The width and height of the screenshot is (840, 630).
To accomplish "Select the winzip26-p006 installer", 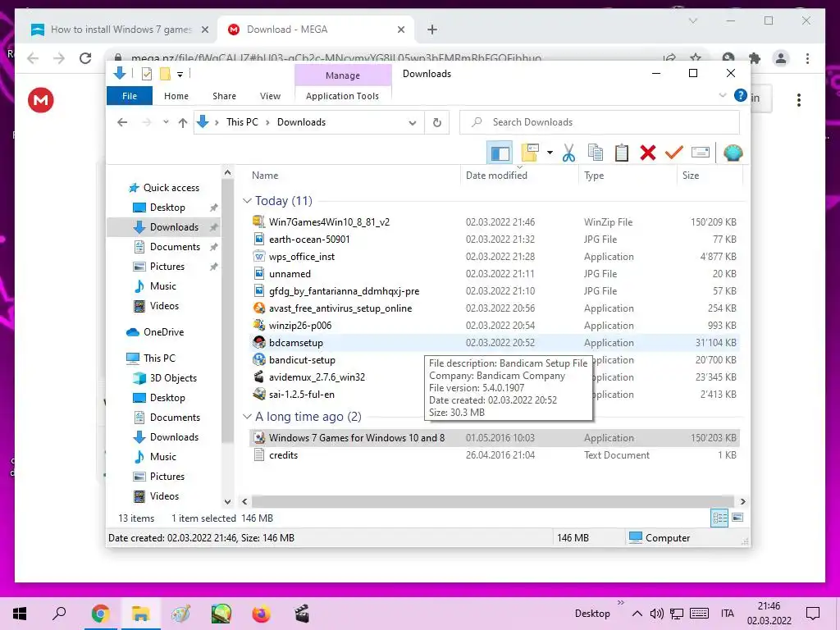I will [x=495, y=325].
